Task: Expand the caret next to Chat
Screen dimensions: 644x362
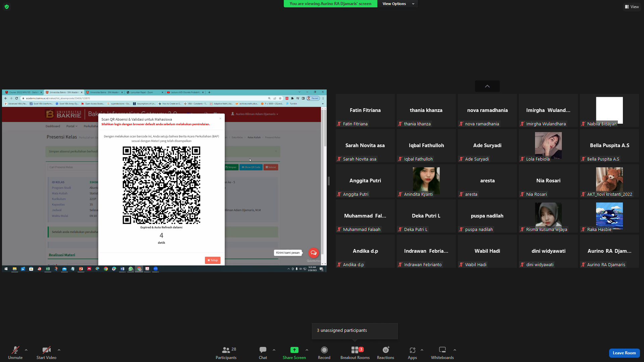Action: (274, 350)
